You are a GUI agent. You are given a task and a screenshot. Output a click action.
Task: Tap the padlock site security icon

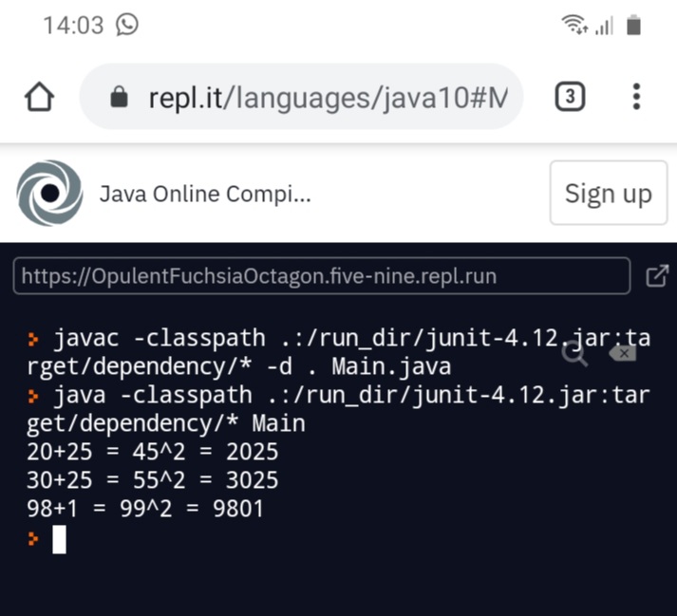click(119, 97)
